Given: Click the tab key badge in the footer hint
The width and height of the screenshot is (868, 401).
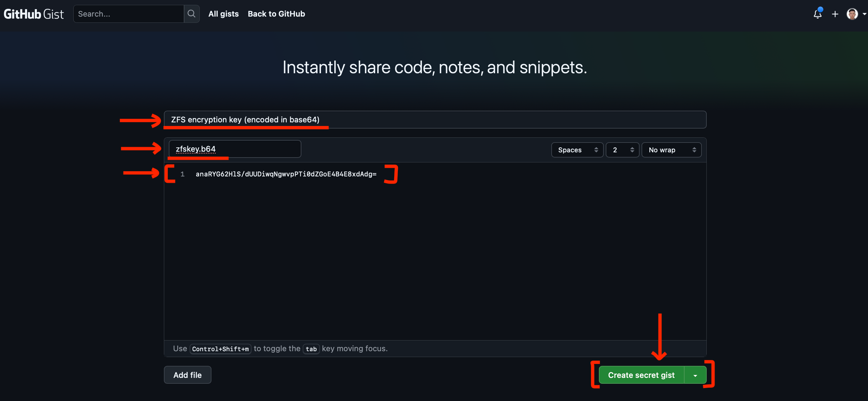Looking at the screenshot, I should coord(311,349).
